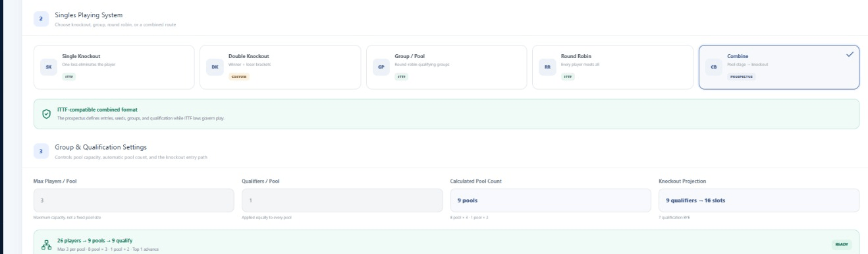Choose the Double Knockout playing system
Viewport: 868px width, 254px height.
281,67
